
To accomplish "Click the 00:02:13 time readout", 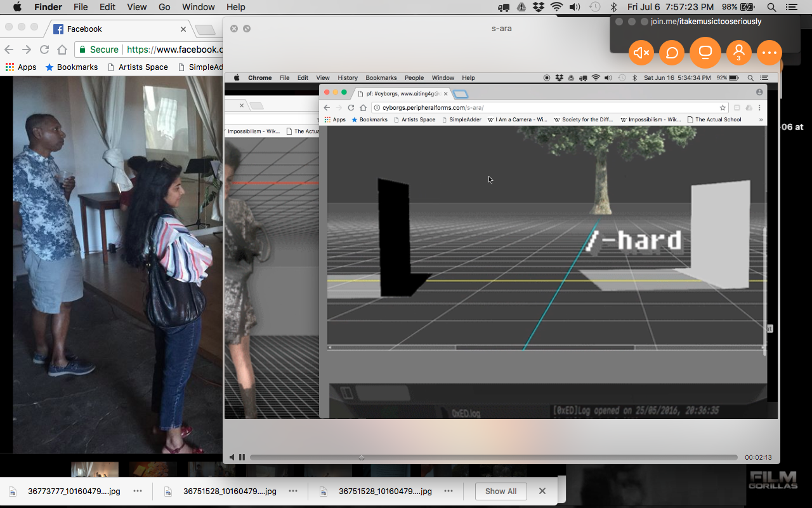I will pyautogui.click(x=758, y=457).
